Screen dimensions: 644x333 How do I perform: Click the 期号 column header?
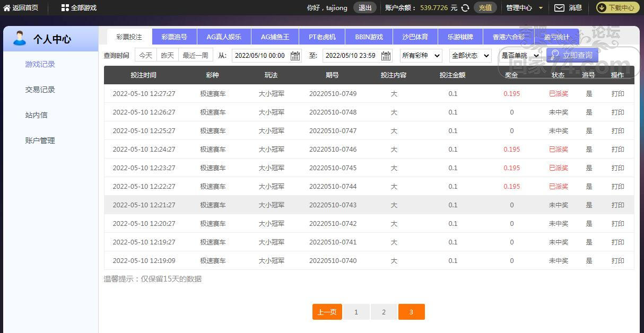[333, 75]
